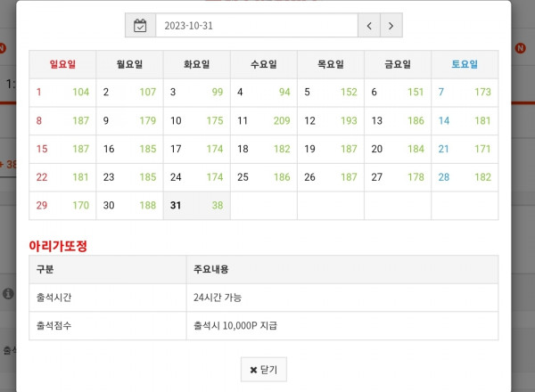Select calendar day 9 with count 179
This screenshot has width=535, height=392.
click(129, 121)
